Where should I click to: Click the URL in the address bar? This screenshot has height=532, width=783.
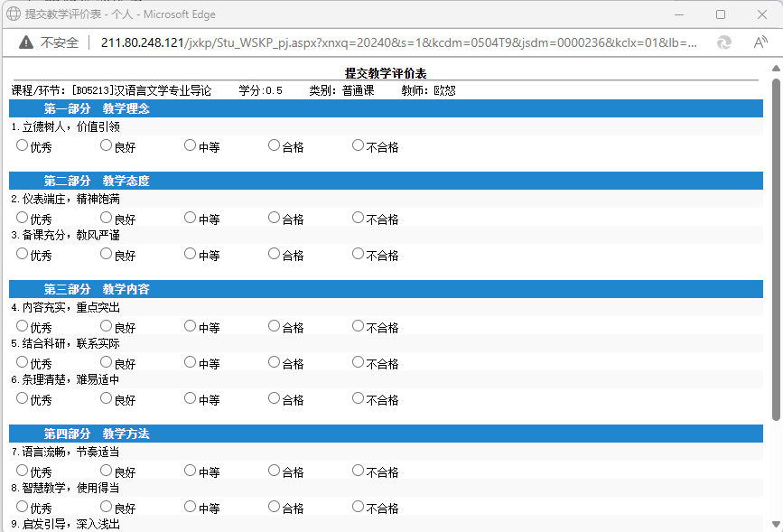397,42
